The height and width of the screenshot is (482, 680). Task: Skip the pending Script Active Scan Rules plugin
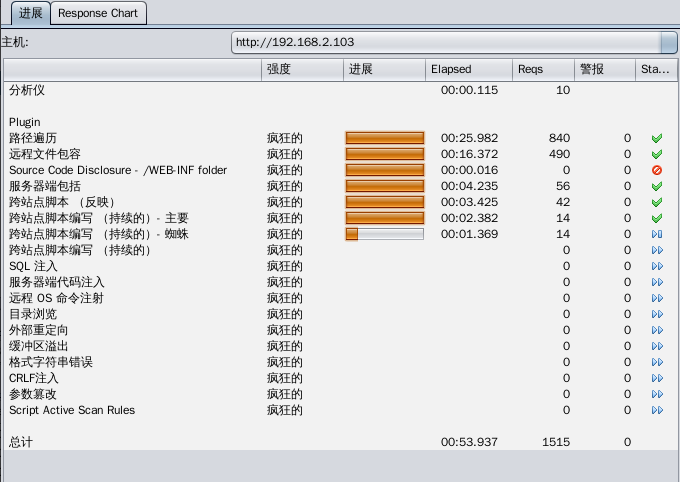coord(657,410)
